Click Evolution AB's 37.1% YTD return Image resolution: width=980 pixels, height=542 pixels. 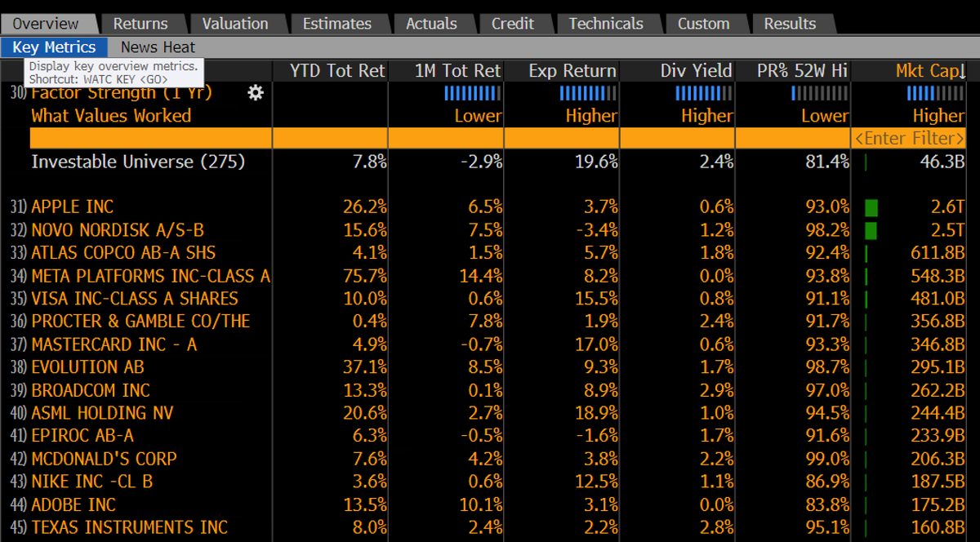pyautogui.click(x=364, y=367)
